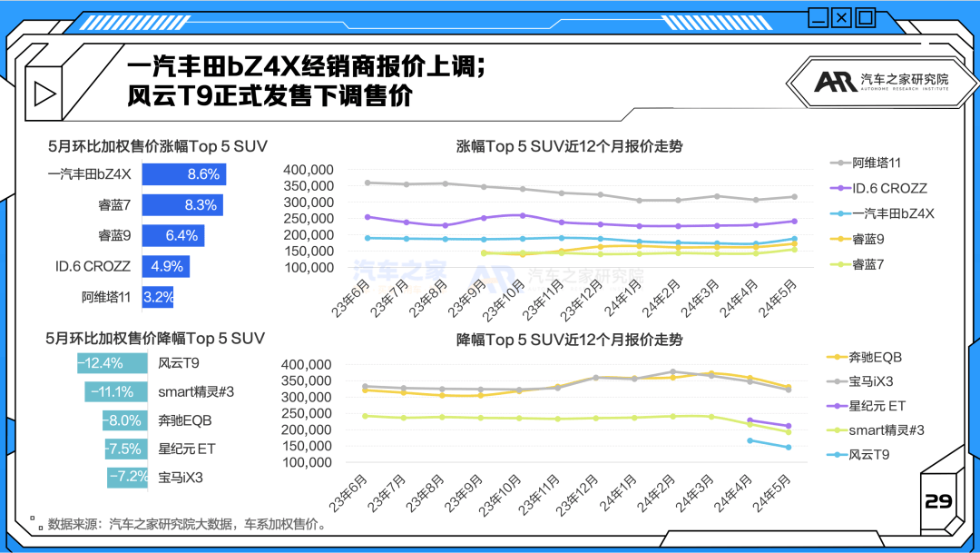The width and height of the screenshot is (980, 553).
Task: Click the page number 29 badge
Action: pos(938,501)
